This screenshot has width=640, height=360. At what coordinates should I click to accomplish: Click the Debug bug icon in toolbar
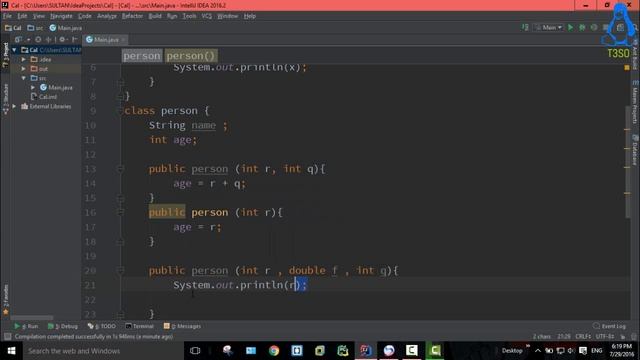(582, 27)
